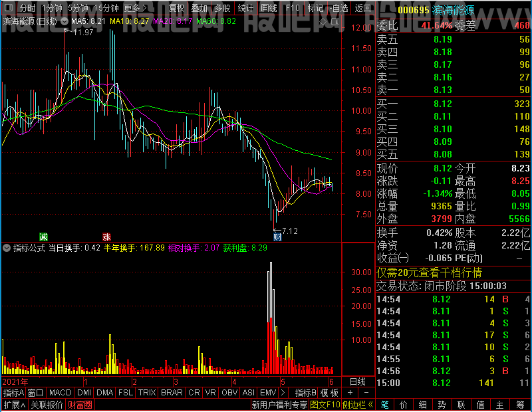Click the green 减 marker on chart
This screenshot has height=412, width=532.
tap(43, 237)
